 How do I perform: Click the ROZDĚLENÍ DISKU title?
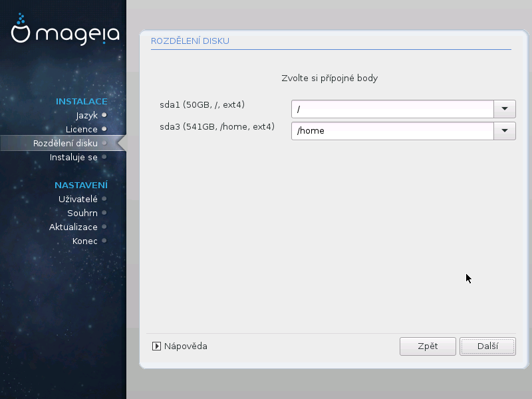(190, 41)
